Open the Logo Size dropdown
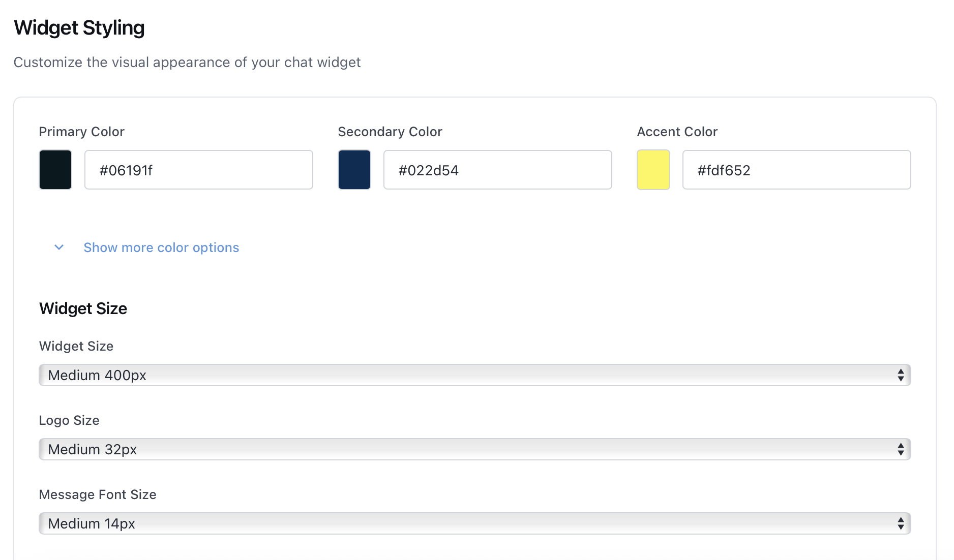This screenshot has height=560, width=954. (x=474, y=449)
